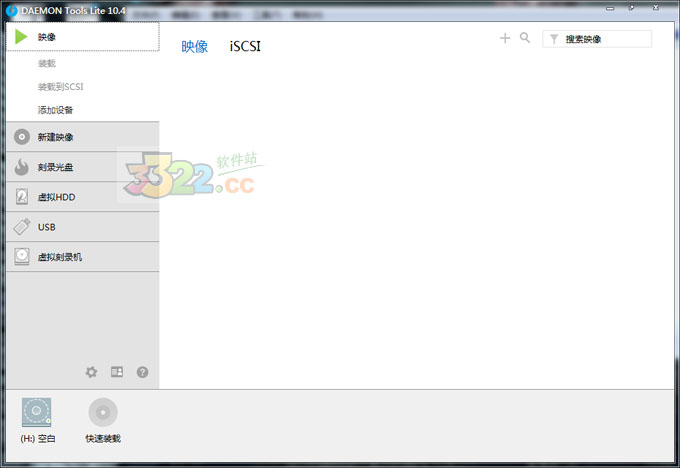Select 装载到SCSI option
680x468 pixels.
(x=60, y=87)
